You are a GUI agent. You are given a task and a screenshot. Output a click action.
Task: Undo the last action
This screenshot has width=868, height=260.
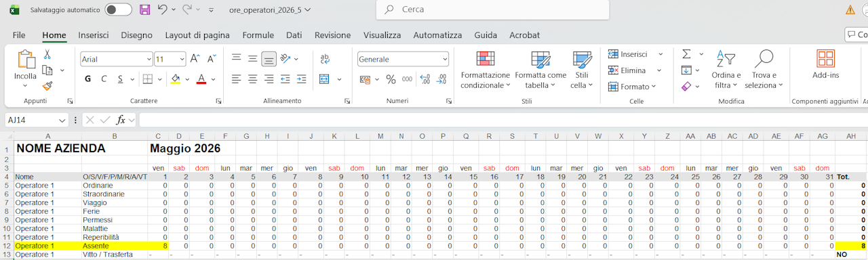click(162, 9)
